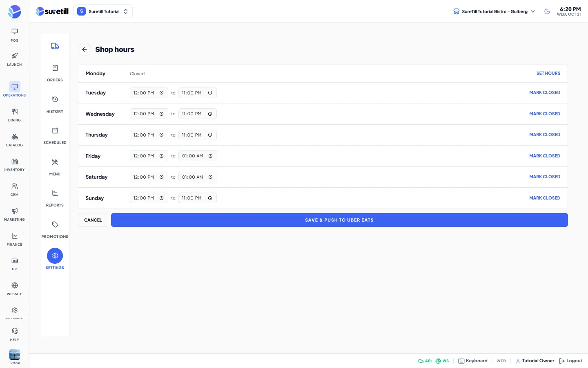Expand the Suretill Tutorial workspace switcher

pyautogui.click(x=103, y=11)
